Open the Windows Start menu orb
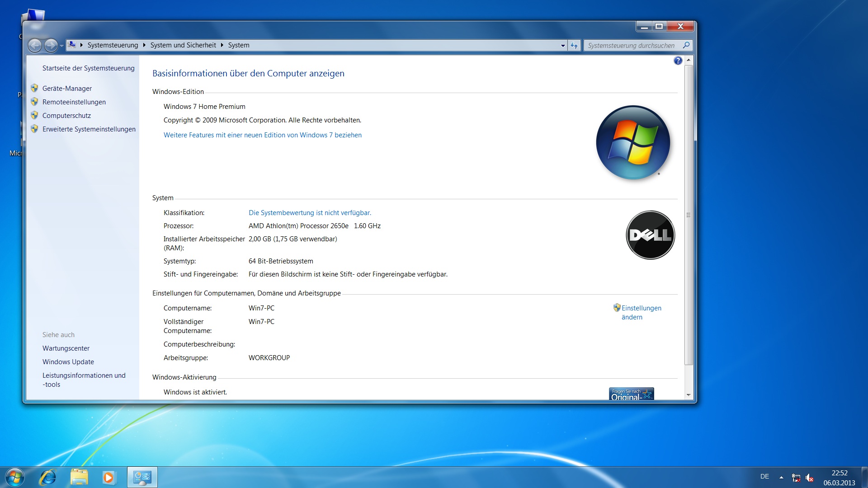The width and height of the screenshot is (868, 488). (x=14, y=477)
